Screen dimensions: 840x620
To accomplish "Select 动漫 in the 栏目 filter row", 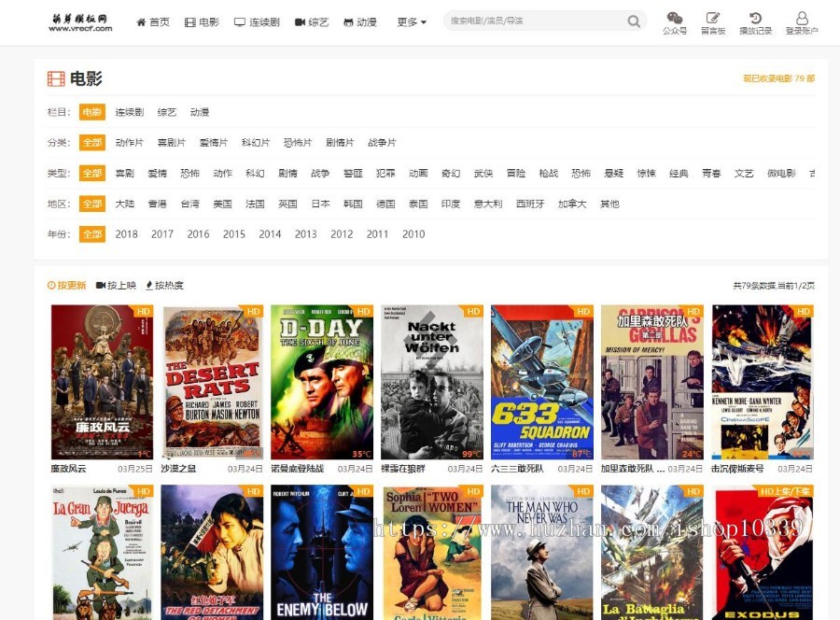I will (x=200, y=112).
